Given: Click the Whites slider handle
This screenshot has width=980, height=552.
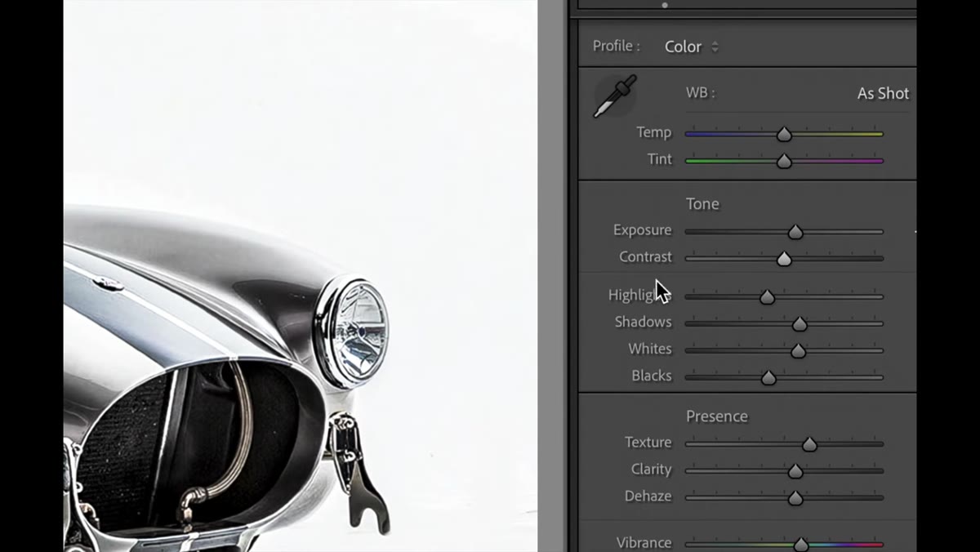Looking at the screenshot, I should [798, 351].
